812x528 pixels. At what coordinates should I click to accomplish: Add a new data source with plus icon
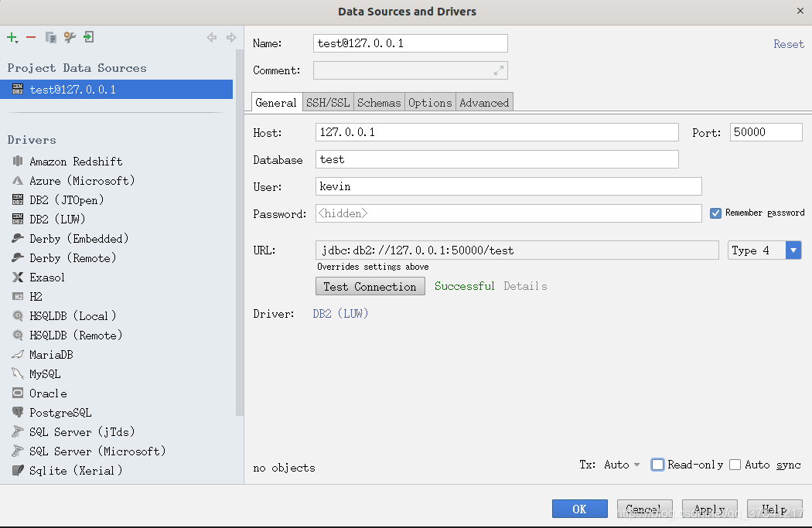[12, 37]
